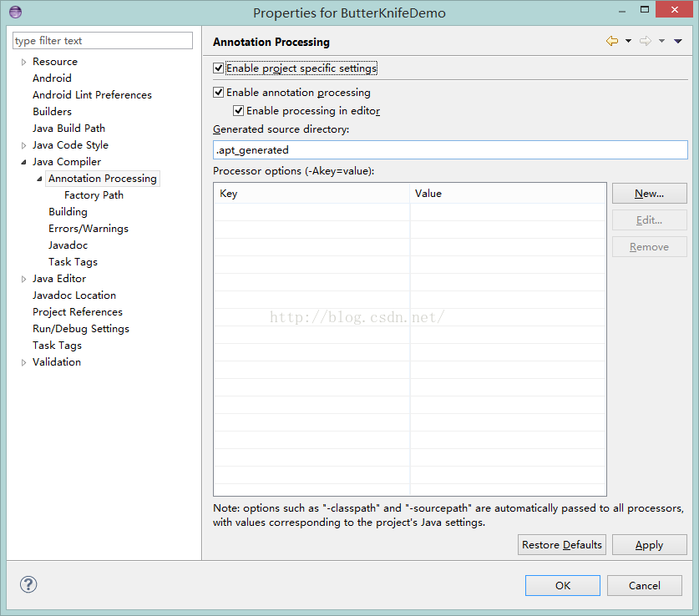Screen dimensions: 699x616
Task: Expand the Java Editor node
Action: coord(23,279)
